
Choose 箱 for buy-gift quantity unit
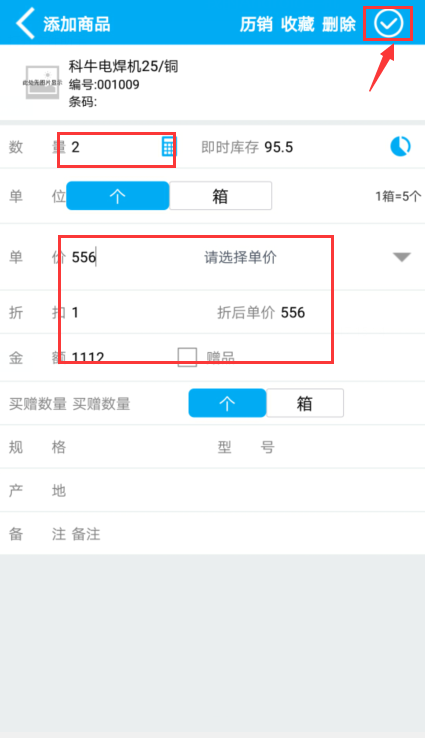(x=305, y=403)
